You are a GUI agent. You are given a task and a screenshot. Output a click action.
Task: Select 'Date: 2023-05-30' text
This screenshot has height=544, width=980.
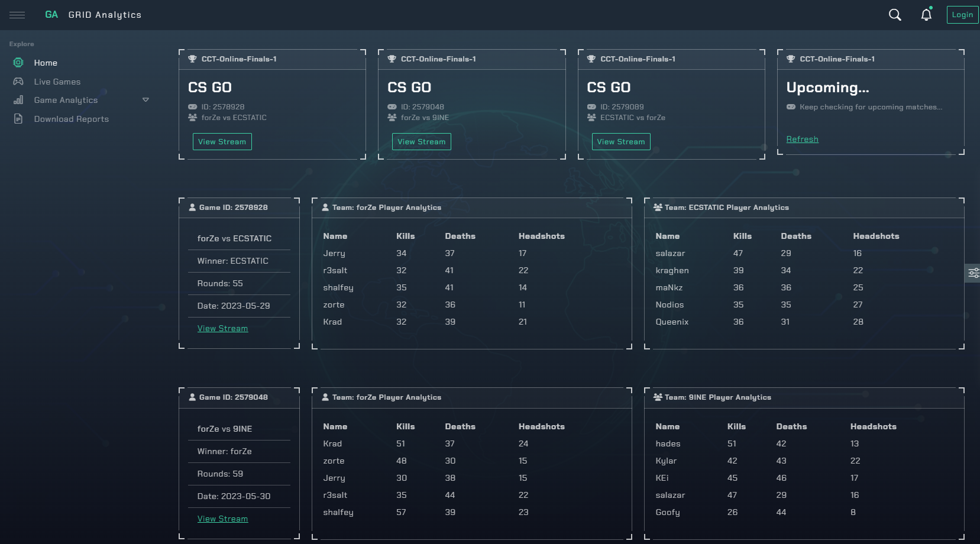pyautogui.click(x=234, y=496)
